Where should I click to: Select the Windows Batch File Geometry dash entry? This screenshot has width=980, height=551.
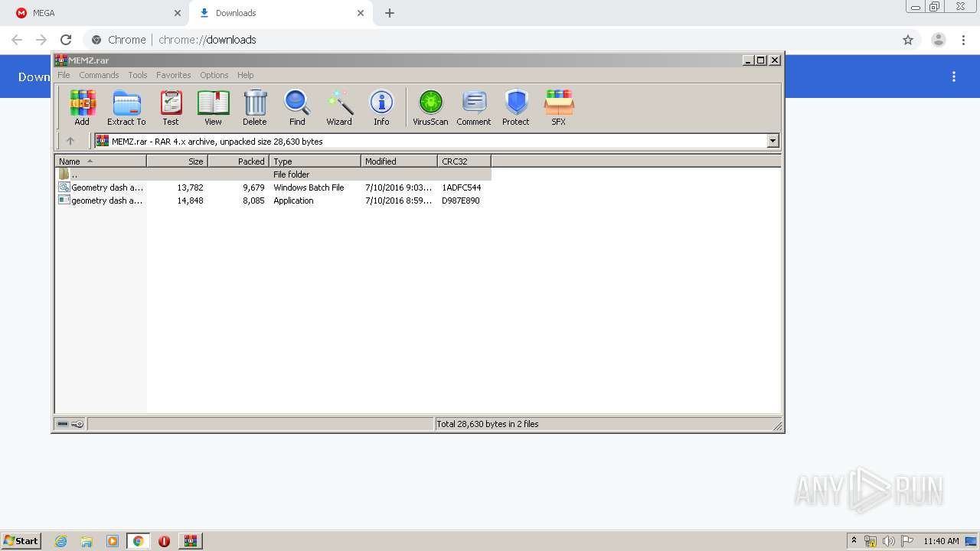[x=273, y=187]
